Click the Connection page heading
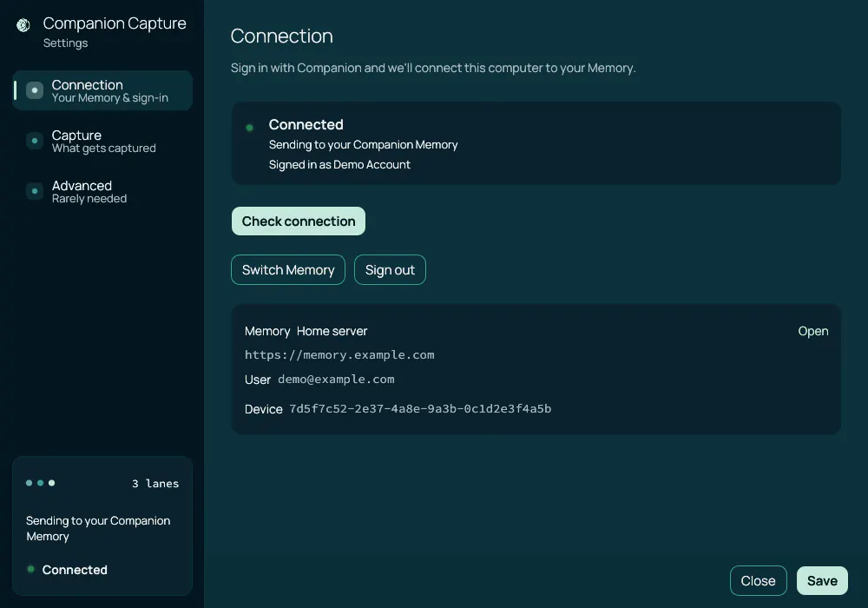868x608 pixels. pyautogui.click(x=282, y=36)
